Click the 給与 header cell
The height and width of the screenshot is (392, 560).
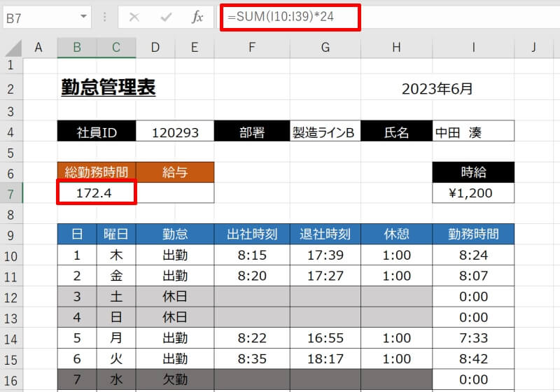click(175, 172)
